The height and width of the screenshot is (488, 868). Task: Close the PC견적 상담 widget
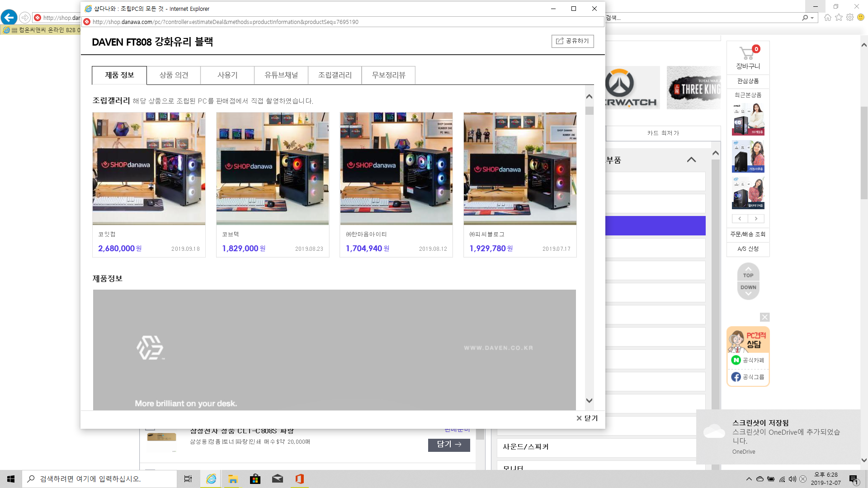764,317
